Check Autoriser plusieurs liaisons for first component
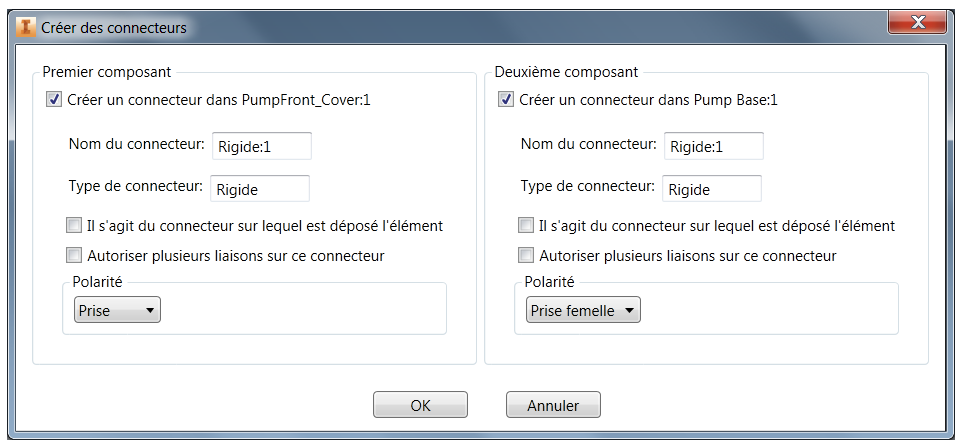The image size is (955, 440). coord(73,256)
